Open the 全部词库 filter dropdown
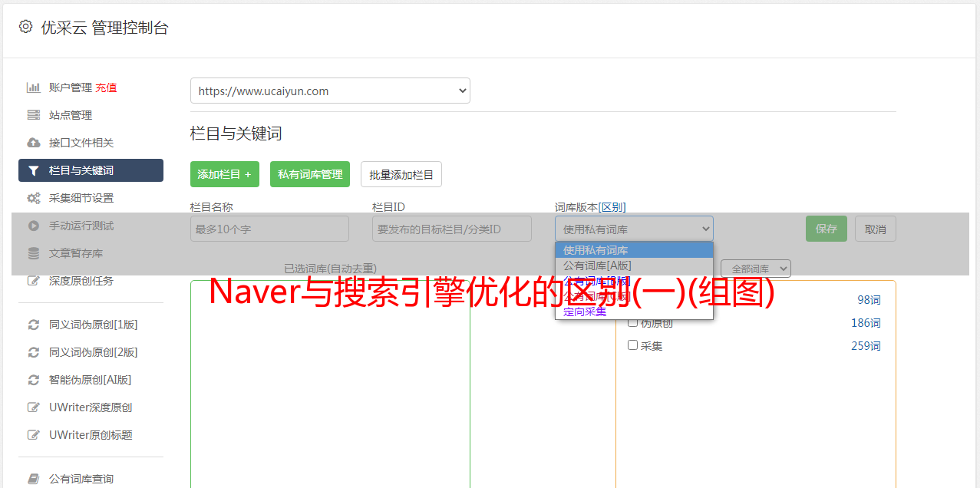Screen dimensions: 980x488 [x=756, y=269]
